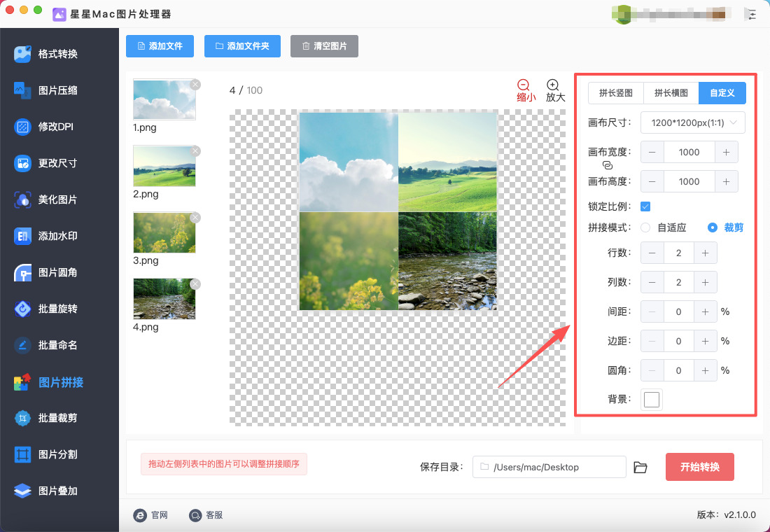
Task: Open the 图片压缩 sidebar tool
Action: point(47,90)
